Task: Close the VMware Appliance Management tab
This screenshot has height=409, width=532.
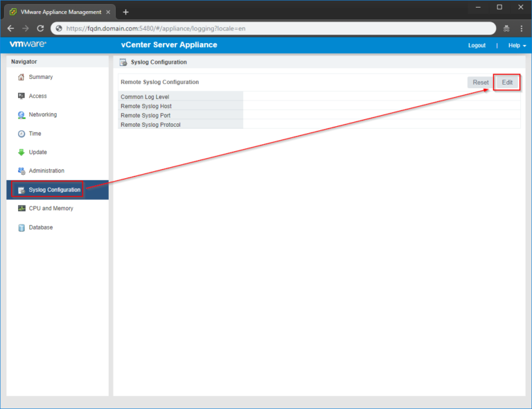Action: (x=108, y=12)
